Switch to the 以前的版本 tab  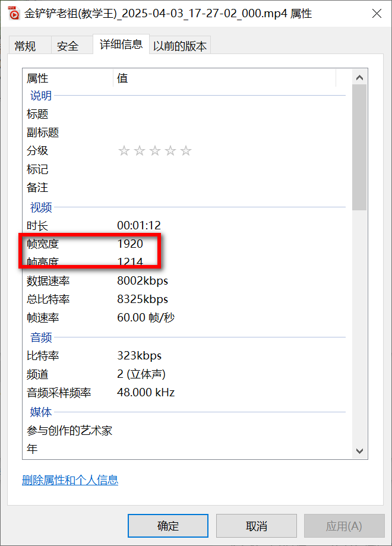point(180,46)
